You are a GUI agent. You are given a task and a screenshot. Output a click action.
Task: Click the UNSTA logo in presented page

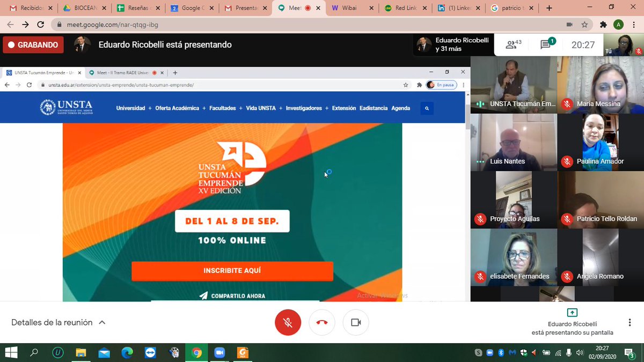(67, 107)
